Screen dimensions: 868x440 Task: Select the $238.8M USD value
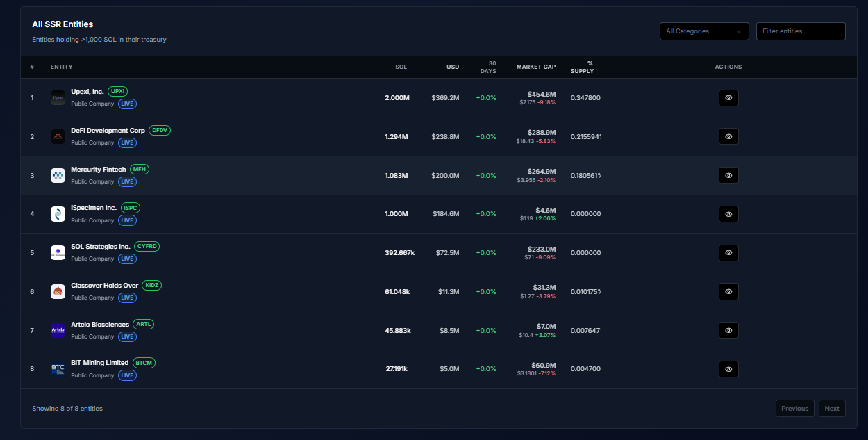(x=445, y=137)
